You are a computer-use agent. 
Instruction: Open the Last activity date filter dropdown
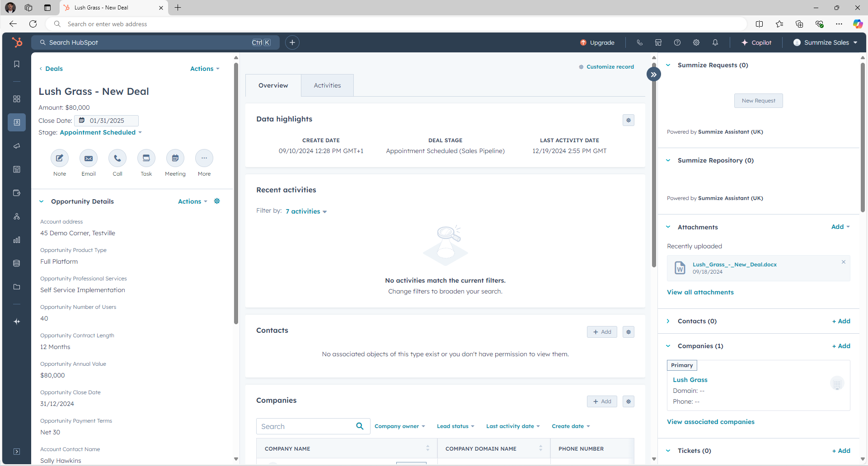[513, 426]
